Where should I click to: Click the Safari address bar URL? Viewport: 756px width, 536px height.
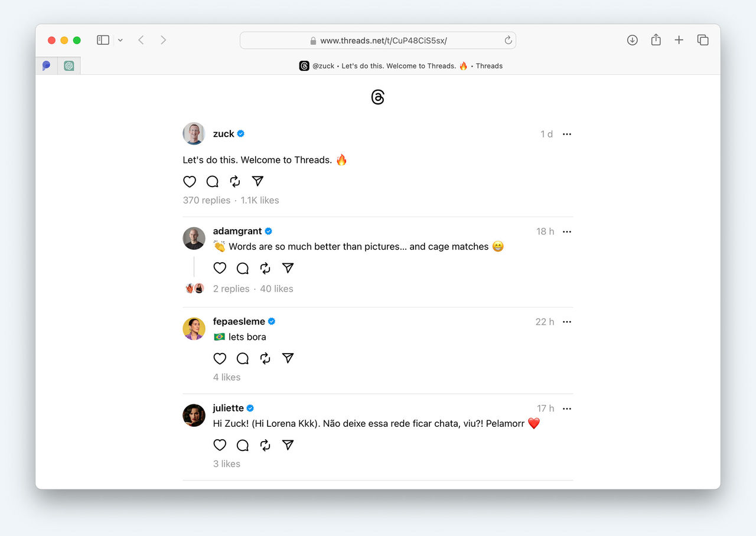coord(383,41)
